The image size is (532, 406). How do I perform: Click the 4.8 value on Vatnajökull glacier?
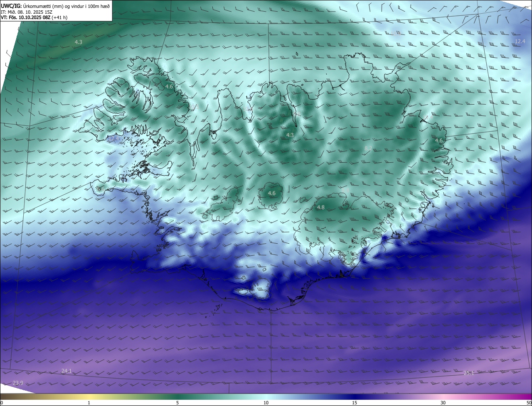coord(321,207)
